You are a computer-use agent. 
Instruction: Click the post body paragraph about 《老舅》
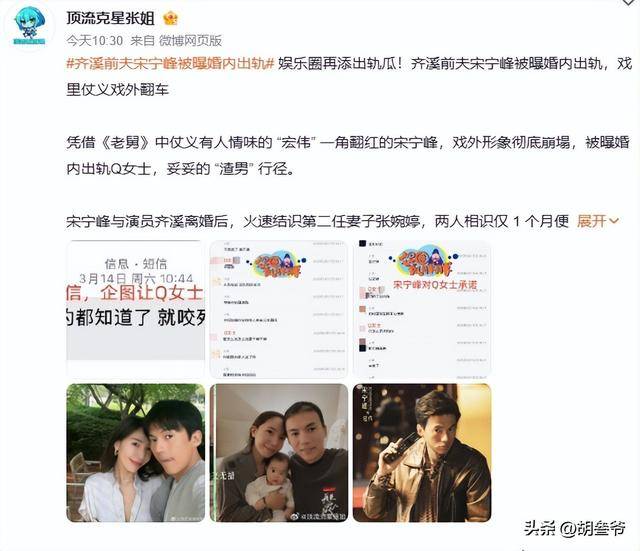(348, 156)
